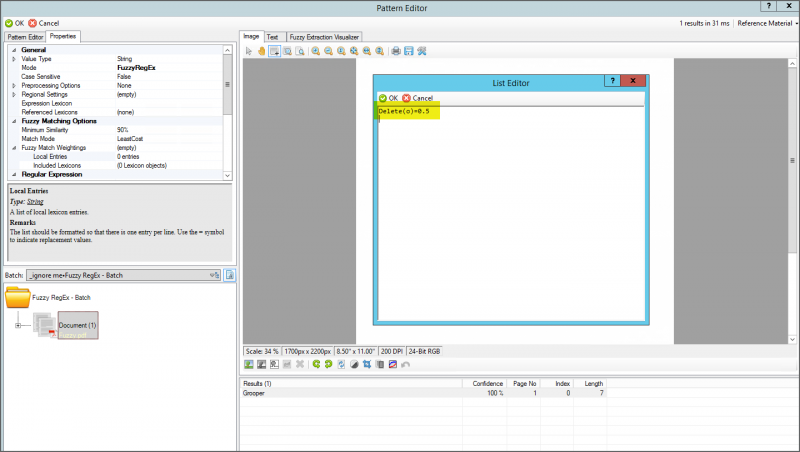Click the blue refresh page icon
Viewport: 800px width, 452px height.
(341, 364)
